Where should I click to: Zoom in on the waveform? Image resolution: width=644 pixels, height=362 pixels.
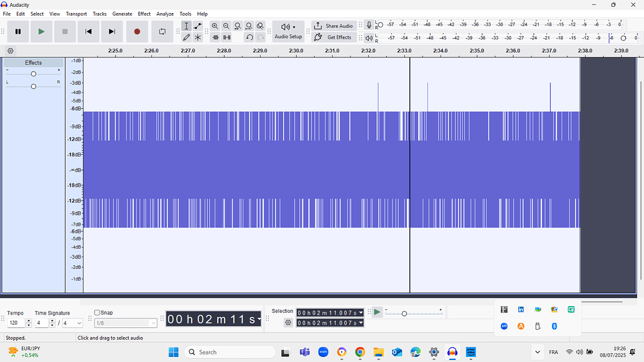[x=215, y=26]
